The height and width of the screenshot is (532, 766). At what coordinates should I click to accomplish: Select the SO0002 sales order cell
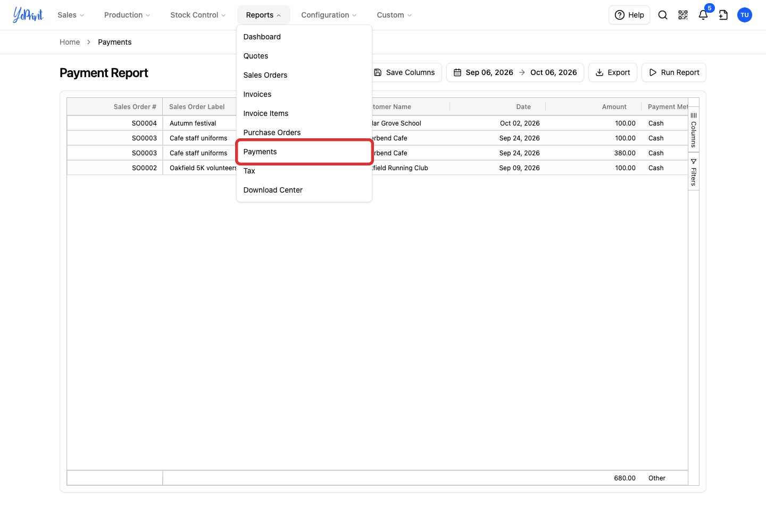(115, 168)
